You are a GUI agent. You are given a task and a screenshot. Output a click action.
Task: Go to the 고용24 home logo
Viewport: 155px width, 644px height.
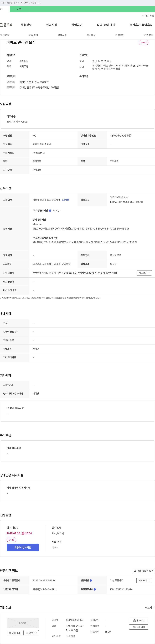pos(6,25)
